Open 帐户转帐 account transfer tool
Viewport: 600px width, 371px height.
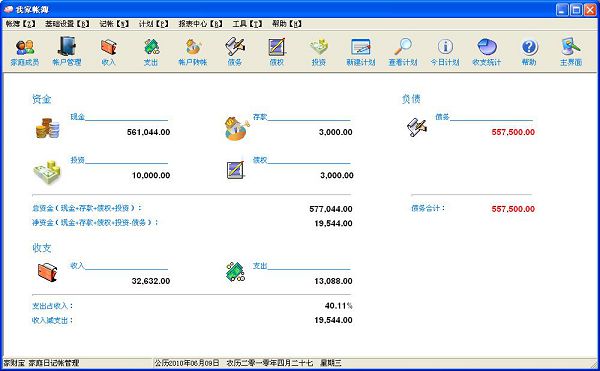click(192, 52)
